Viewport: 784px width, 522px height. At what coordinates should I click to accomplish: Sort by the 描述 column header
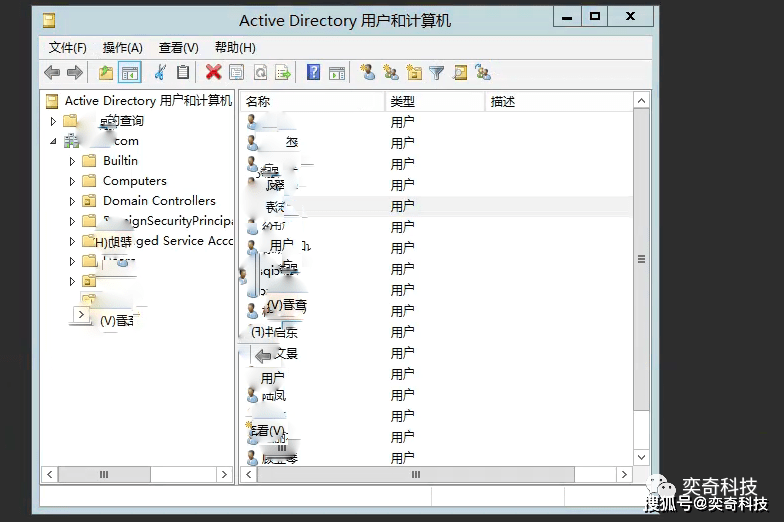click(558, 102)
